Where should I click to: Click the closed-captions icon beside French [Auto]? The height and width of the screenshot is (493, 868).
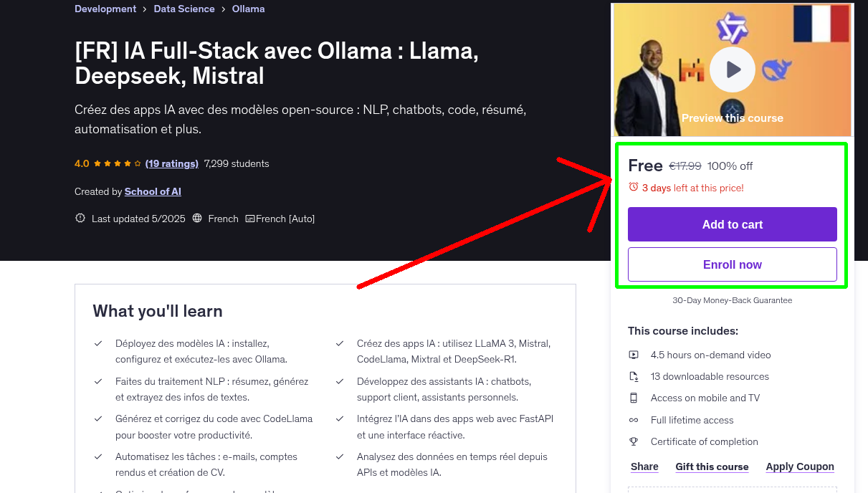click(249, 219)
